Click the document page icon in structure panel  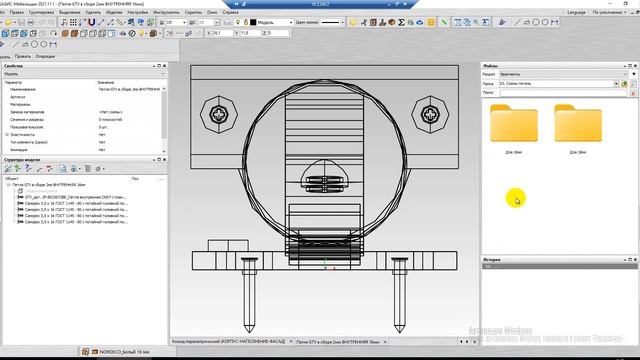coord(62,168)
